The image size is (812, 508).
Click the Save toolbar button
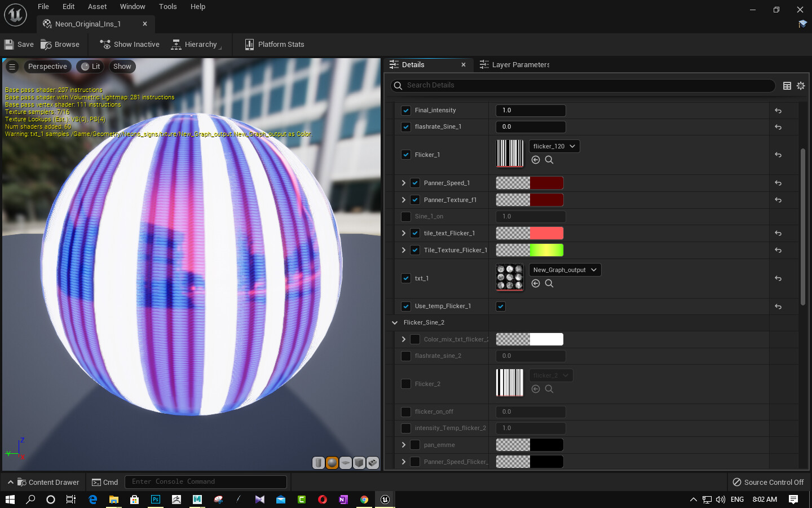coord(19,45)
